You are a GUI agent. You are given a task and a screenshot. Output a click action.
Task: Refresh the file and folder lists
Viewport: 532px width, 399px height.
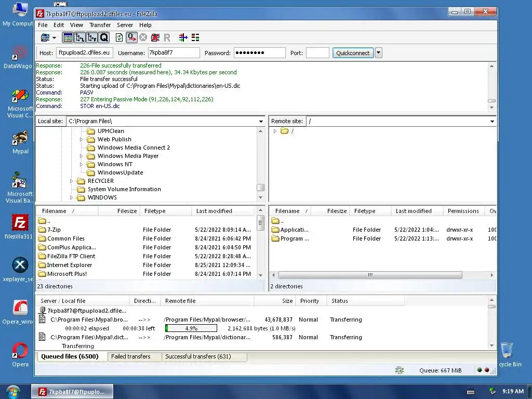119,37
